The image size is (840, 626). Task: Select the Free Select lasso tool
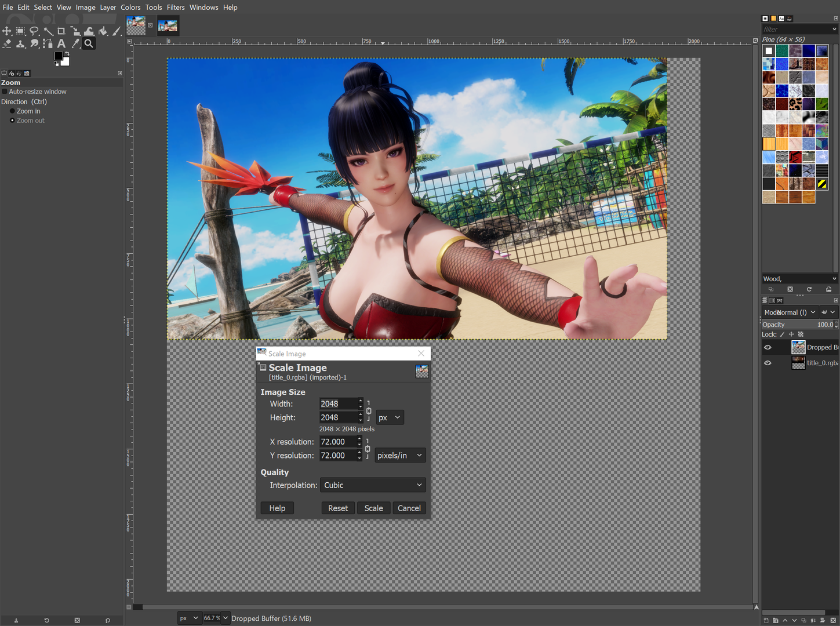coord(34,31)
